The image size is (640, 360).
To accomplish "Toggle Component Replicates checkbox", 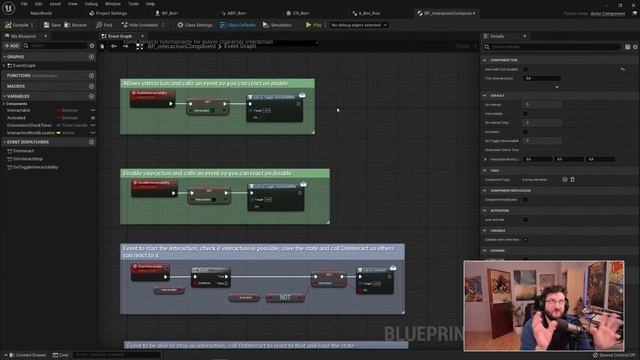I will 525,200.
